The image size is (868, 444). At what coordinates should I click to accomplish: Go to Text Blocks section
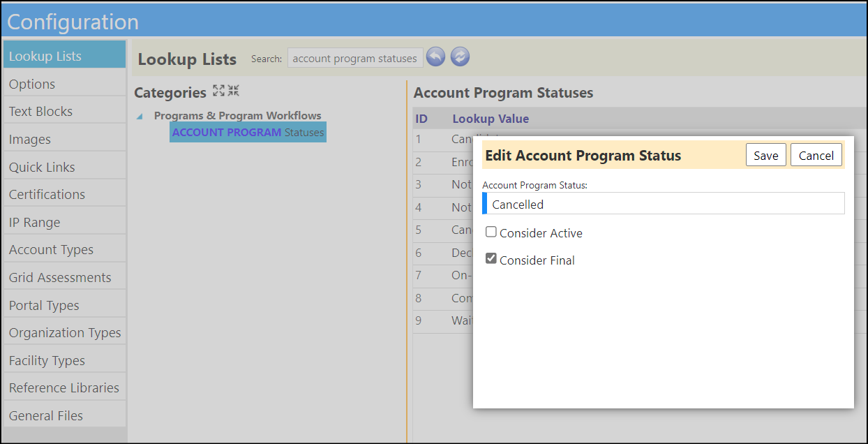pos(64,111)
